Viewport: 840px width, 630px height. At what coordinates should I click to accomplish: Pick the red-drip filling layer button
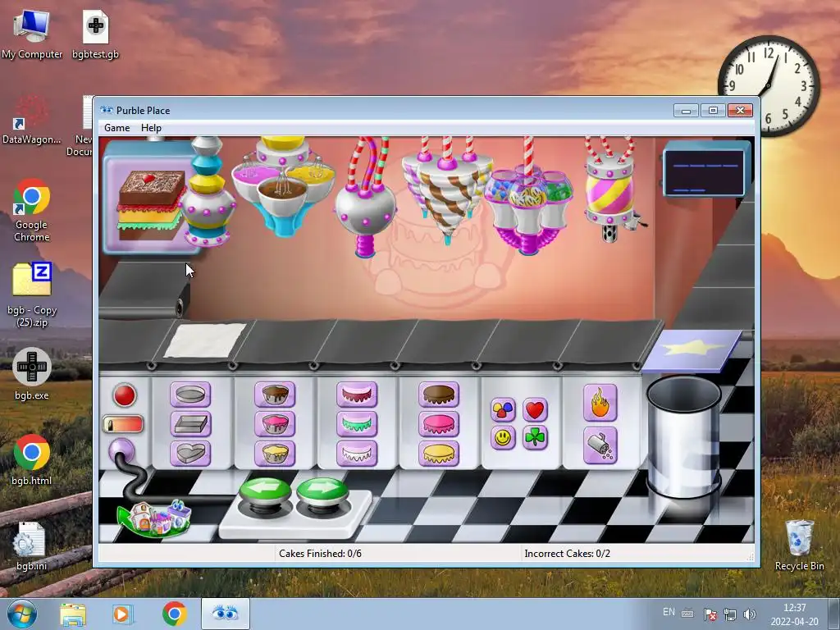click(x=357, y=395)
